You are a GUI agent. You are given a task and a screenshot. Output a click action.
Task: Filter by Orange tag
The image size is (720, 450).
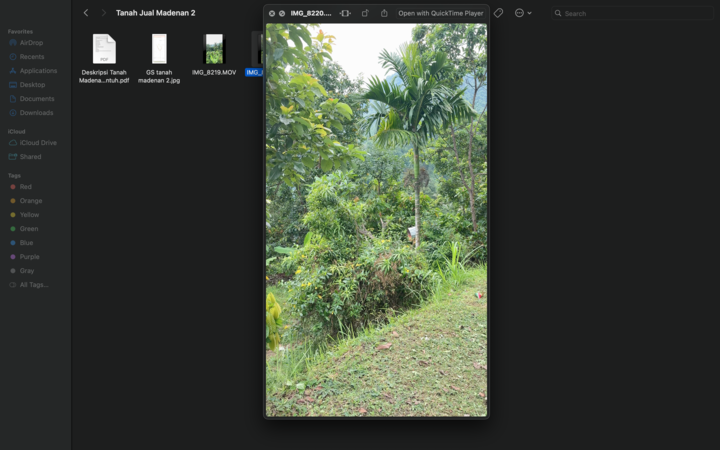(x=31, y=201)
